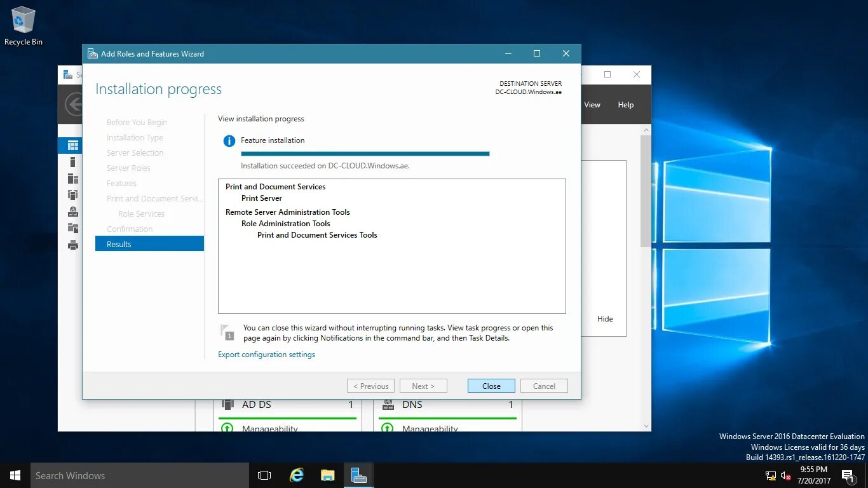
Task: Click the Close button in the wizard
Action: (x=491, y=386)
